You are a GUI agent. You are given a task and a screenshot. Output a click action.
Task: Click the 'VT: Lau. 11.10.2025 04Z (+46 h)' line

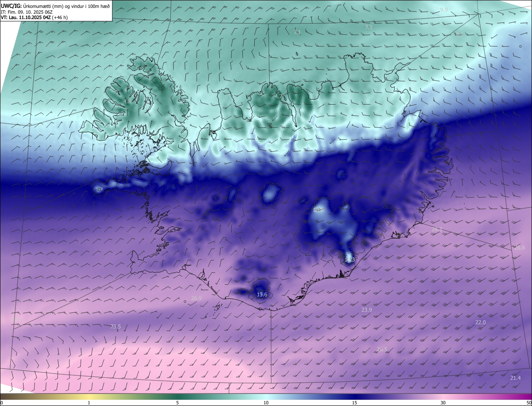click(34, 18)
